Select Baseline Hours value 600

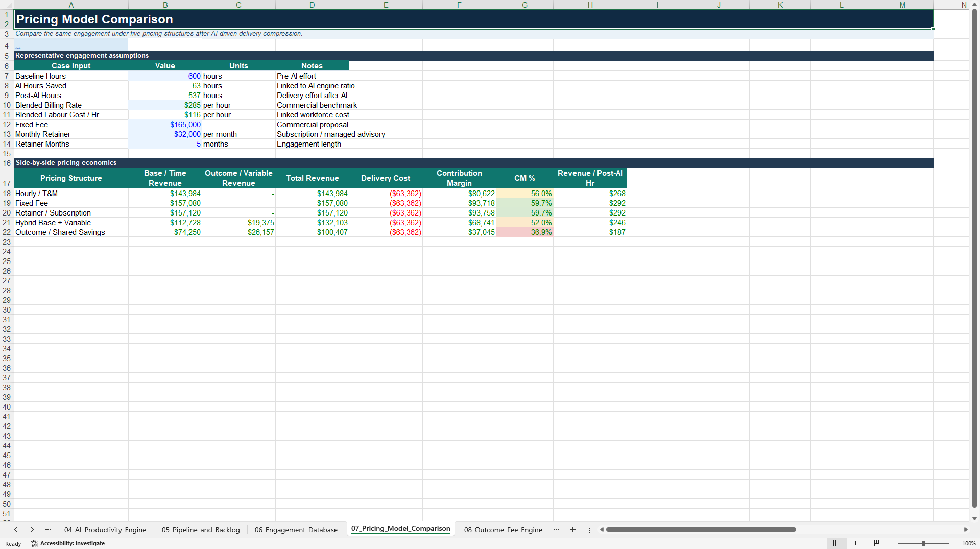(165, 76)
